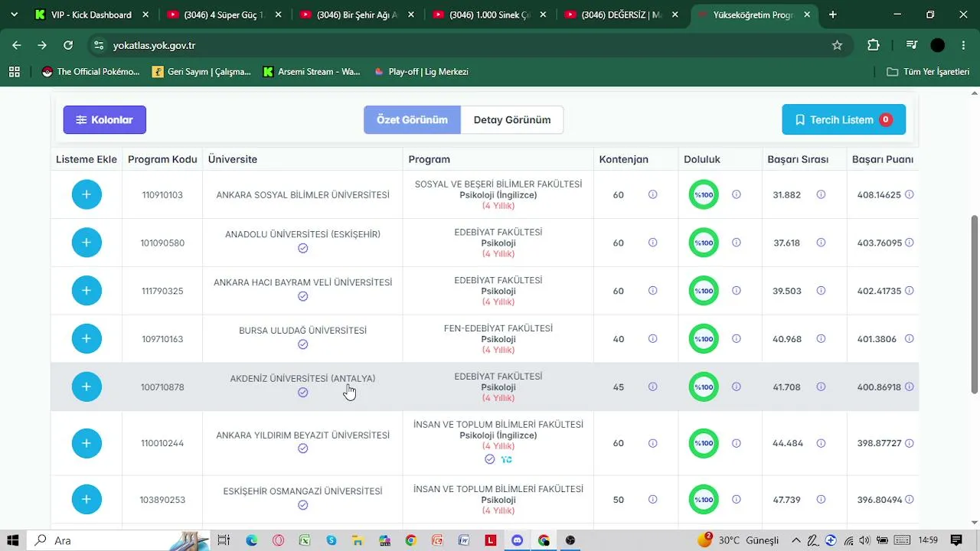Screen dimensions: 980x551
Task: Open Chrome media controls icon
Action: tap(911, 45)
